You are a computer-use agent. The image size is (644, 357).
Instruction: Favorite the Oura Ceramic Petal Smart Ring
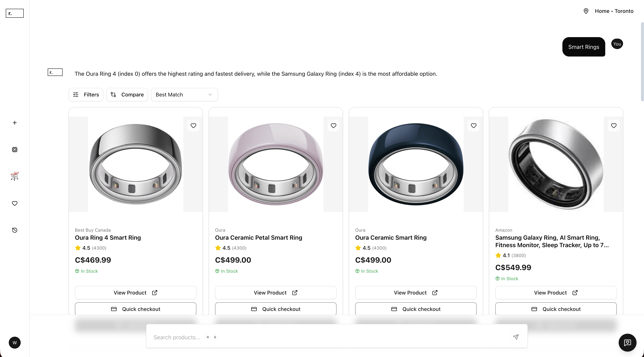(334, 125)
